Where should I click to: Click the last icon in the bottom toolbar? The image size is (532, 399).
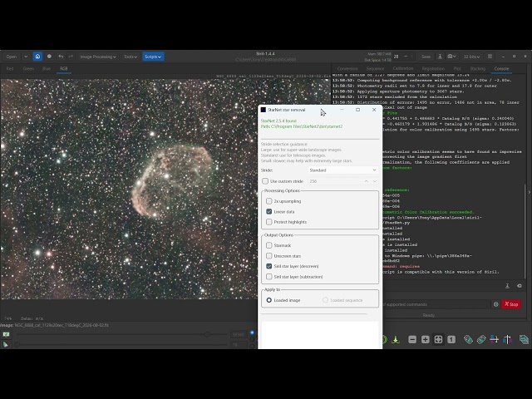point(524,339)
